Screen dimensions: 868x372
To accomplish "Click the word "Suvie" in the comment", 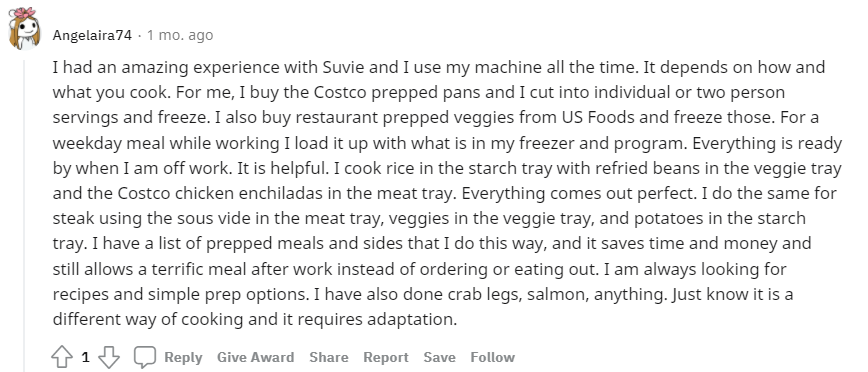I will pyautogui.click(x=341, y=68).
